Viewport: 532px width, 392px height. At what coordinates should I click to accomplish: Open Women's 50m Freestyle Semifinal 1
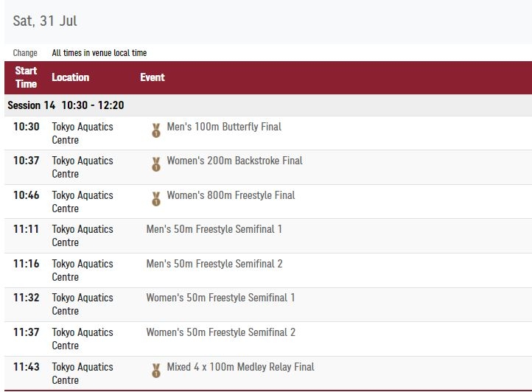[x=220, y=298]
